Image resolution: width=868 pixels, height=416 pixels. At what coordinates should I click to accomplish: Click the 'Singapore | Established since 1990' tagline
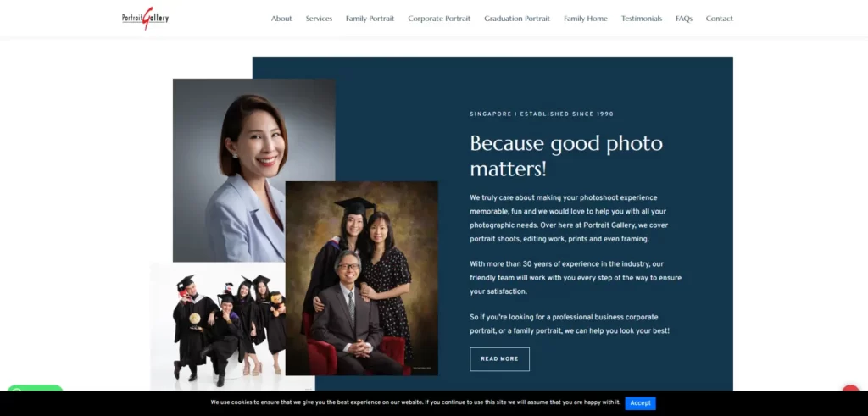(542, 114)
